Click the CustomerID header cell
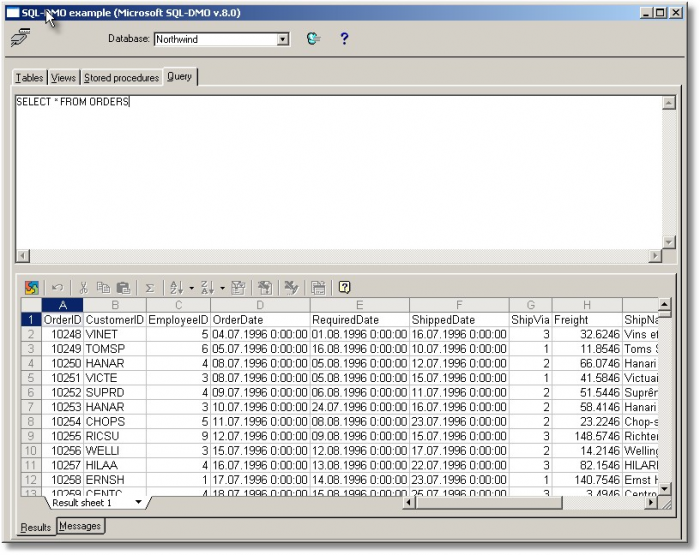The image size is (700, 555). click(x=115, y=320)
